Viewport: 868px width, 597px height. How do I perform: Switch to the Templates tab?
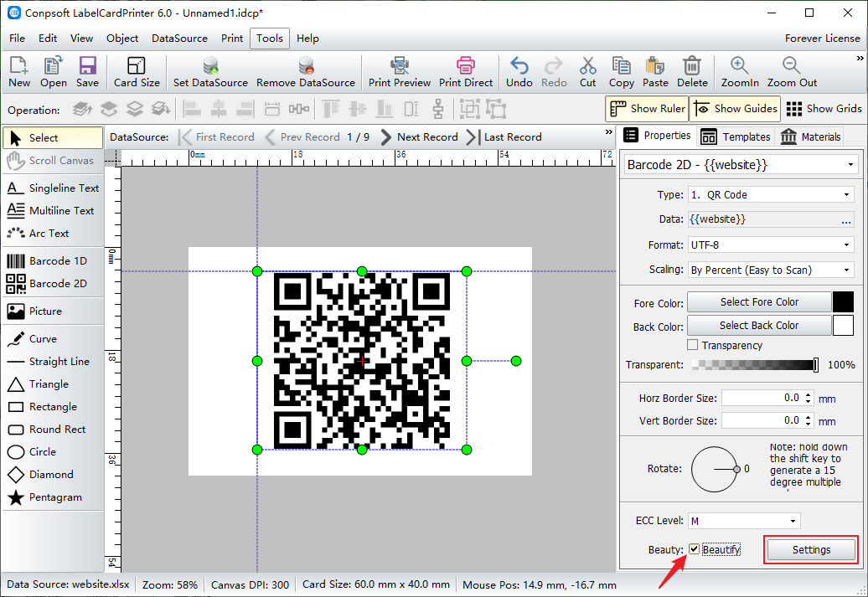(736, 136)
